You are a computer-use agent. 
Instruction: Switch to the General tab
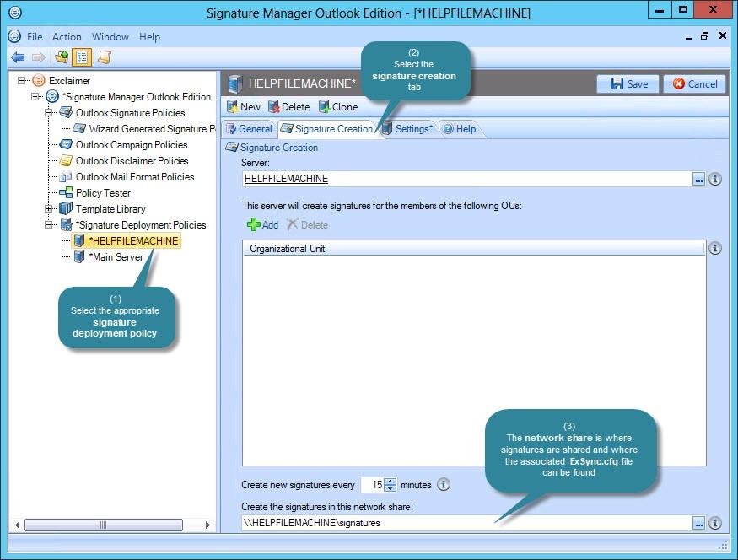[250, 129]
